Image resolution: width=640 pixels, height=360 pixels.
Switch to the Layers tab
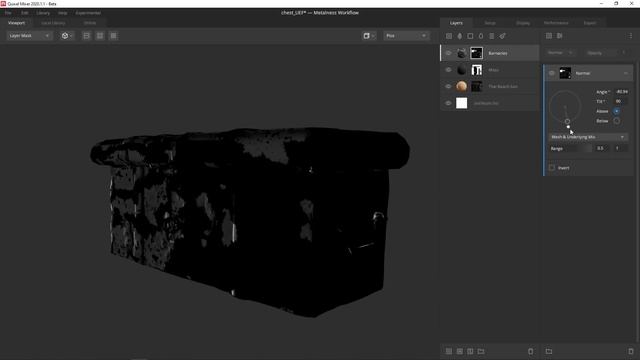click(456, 23)
